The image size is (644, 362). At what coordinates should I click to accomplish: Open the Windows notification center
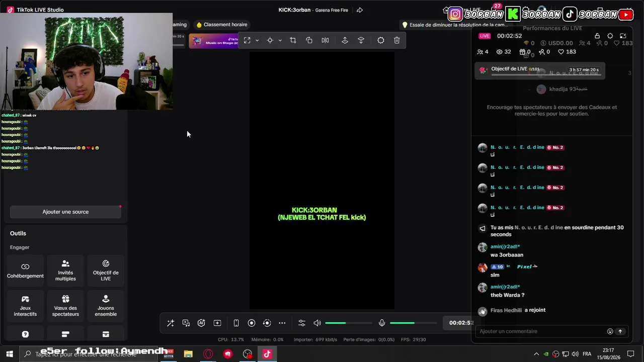630,354
